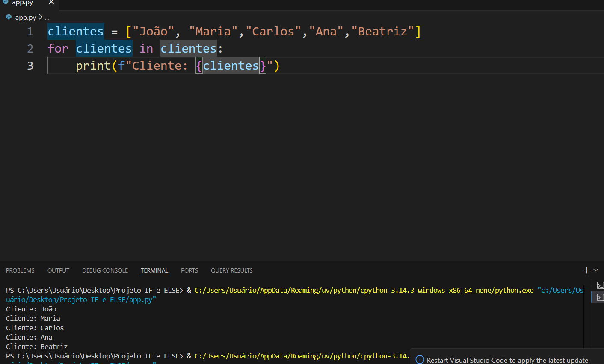
Task: Click the info icon in update notification
Action: click(420, 360)
